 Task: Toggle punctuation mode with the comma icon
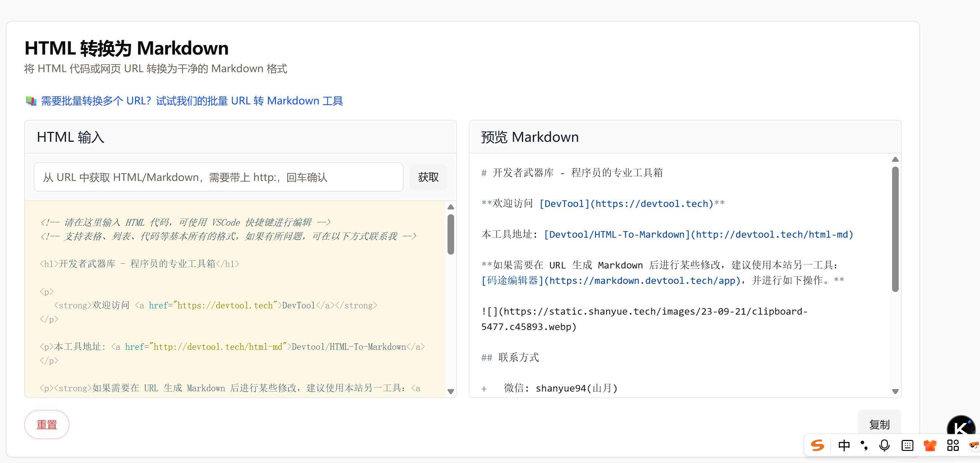pyautogui.click(x=864, y=445)
